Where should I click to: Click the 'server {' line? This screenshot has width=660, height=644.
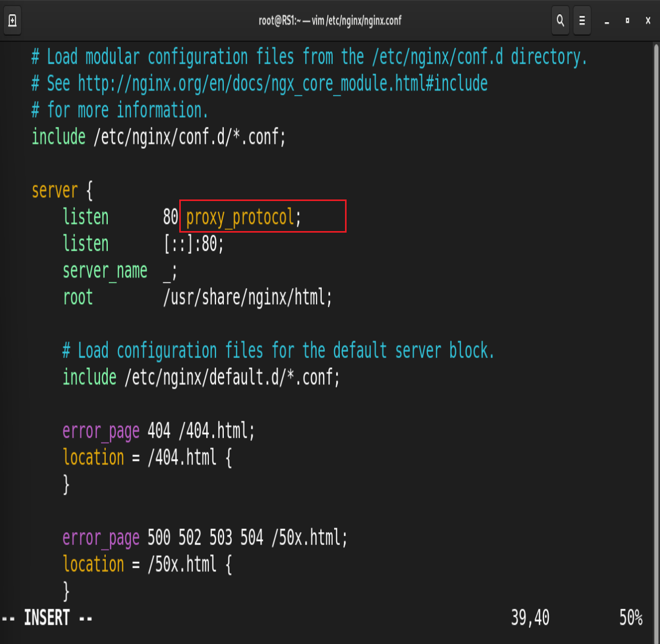[62, 190]
